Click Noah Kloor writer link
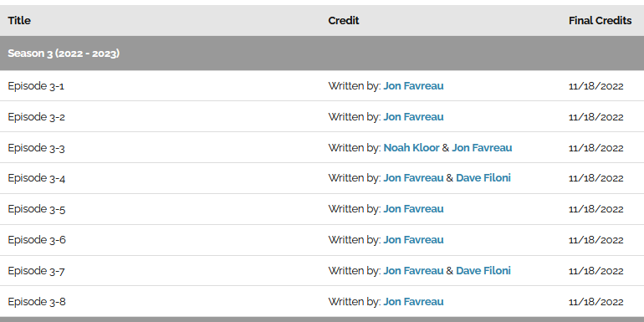 click(x=411, y=147)
